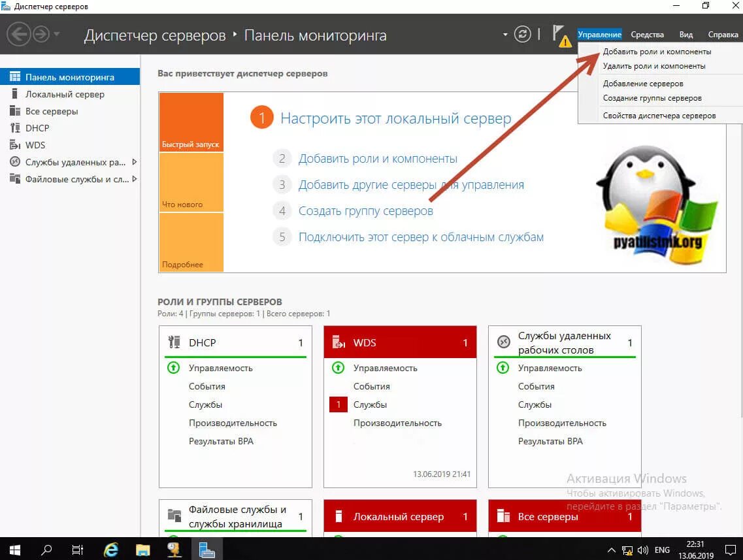This screenshot has height=560, width=743.
Task: Click the Подробнее tile
Action: (191, 242)
